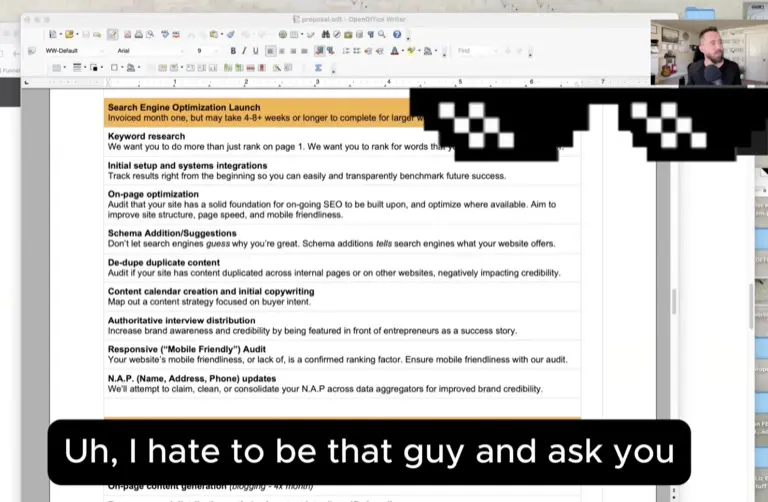Screen dimensions: 768x502
Task: Click the Print File Directly icon
Action: coord(139,34)
